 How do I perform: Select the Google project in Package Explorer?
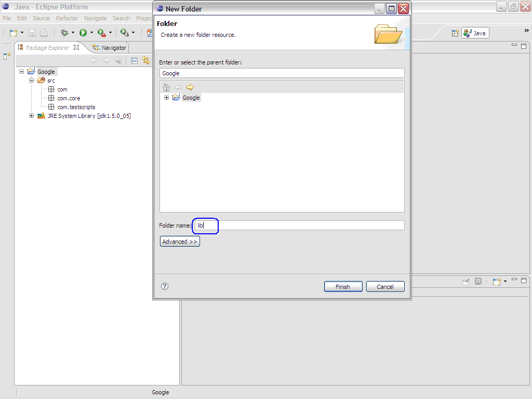pos(46,72)
